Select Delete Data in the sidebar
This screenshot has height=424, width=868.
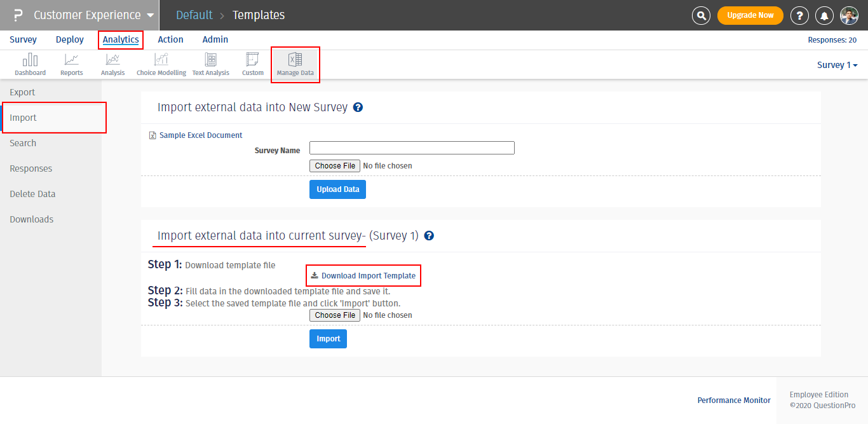pos(32,194)
